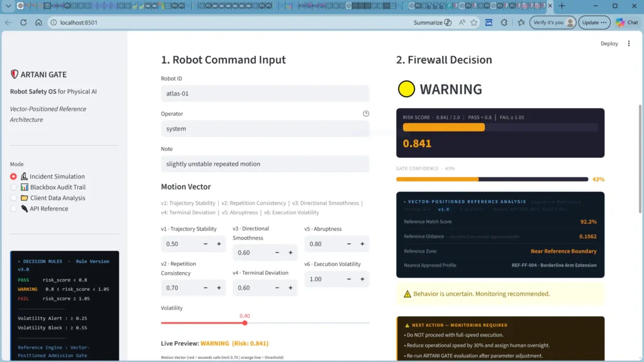Open the Copilot Chat icon
The image size is (644, 362).
coord(626,23)
